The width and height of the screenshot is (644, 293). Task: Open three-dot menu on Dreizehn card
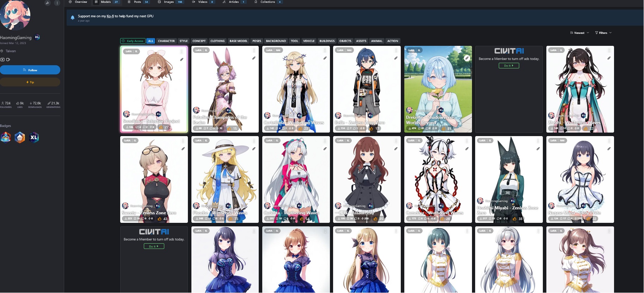click(467, 50)
